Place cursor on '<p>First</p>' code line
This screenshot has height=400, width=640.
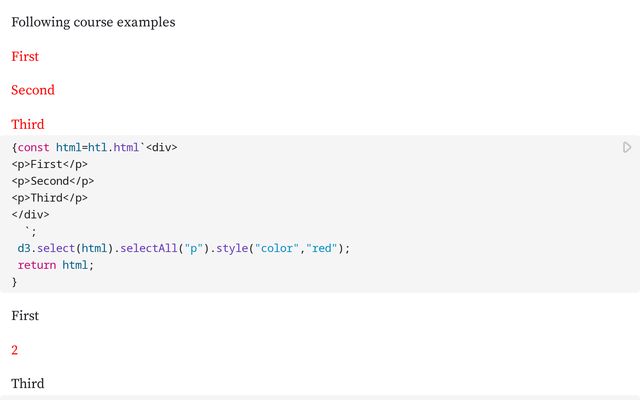point(49,164)
